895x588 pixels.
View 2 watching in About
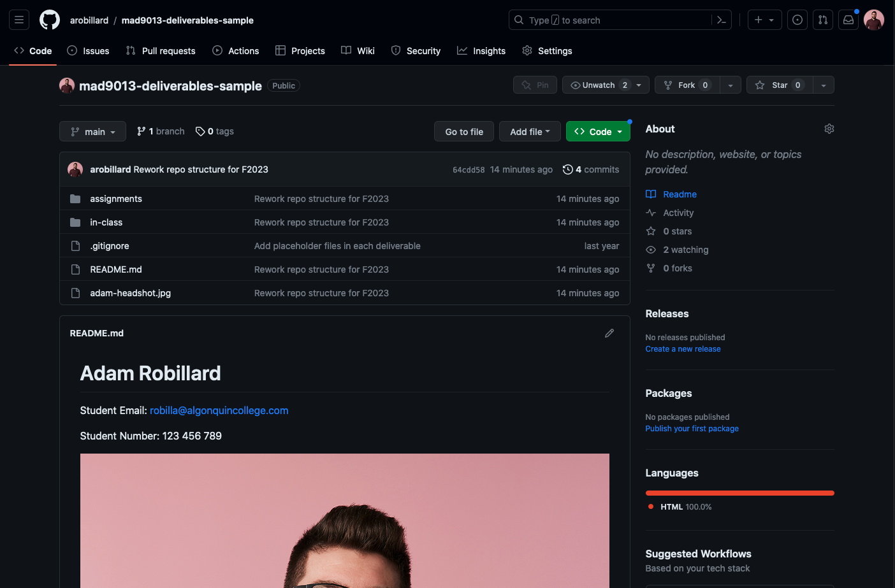pos(685,250)
